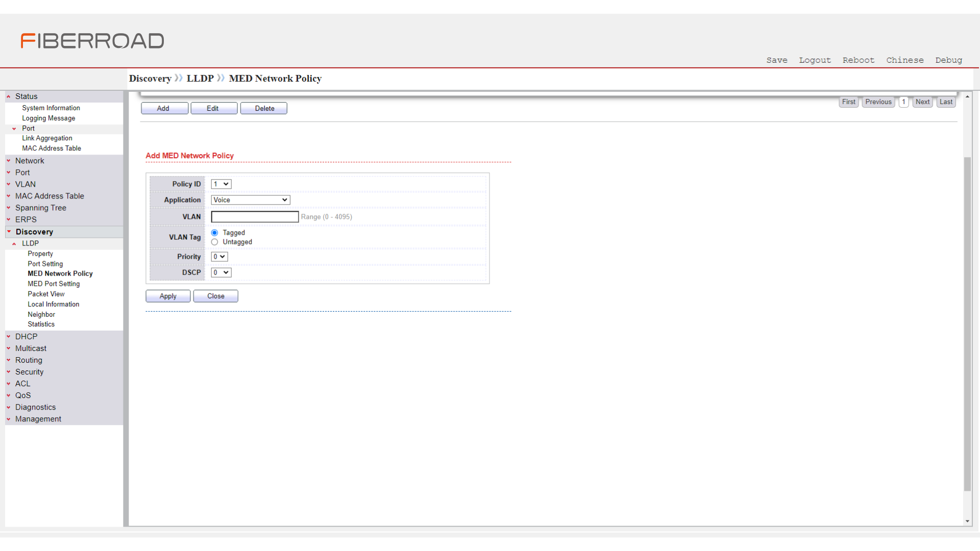
Task: Click the vertical scrollbar thumb on right
Action: pos(967,324)
